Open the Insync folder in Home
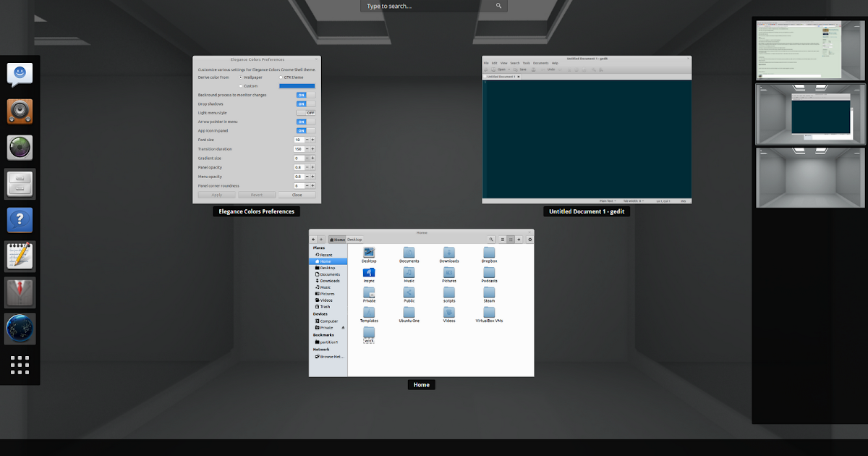The image size is (868, 456). 370,273
